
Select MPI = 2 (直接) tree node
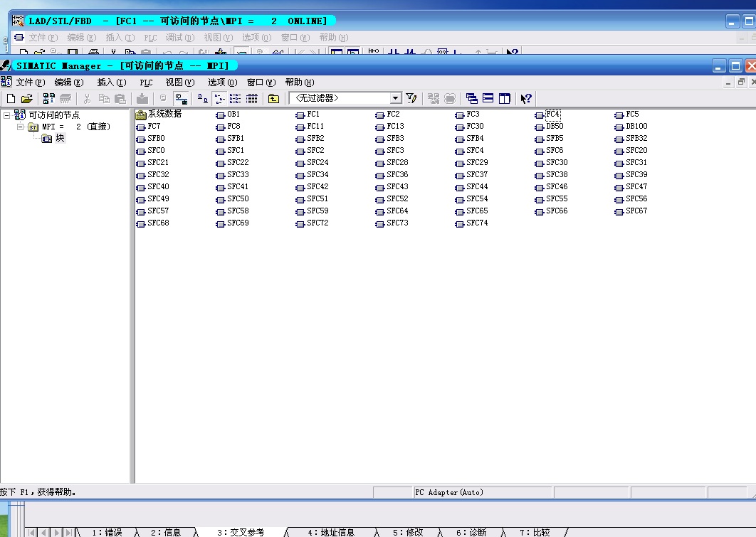tap(76, 127)
